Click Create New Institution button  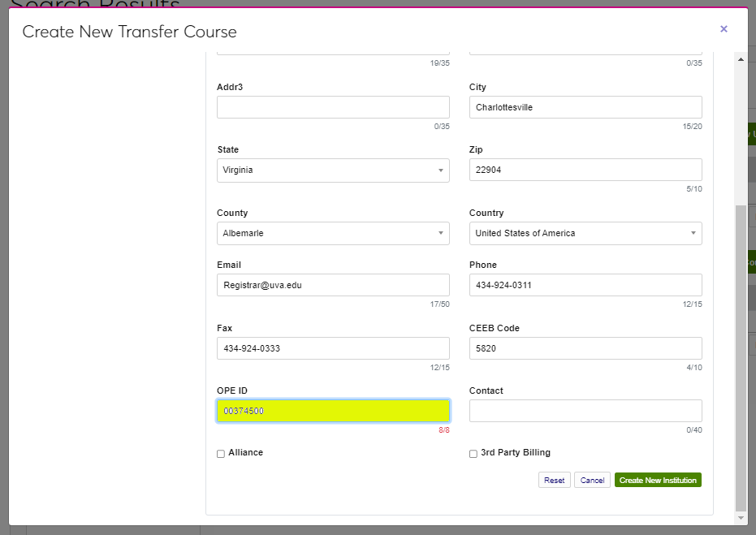pos(658,480)
